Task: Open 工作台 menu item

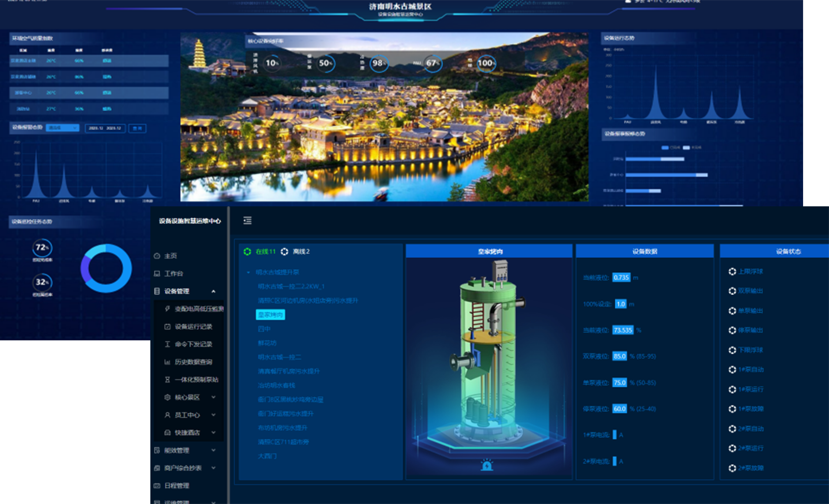Action: point(174,274)
